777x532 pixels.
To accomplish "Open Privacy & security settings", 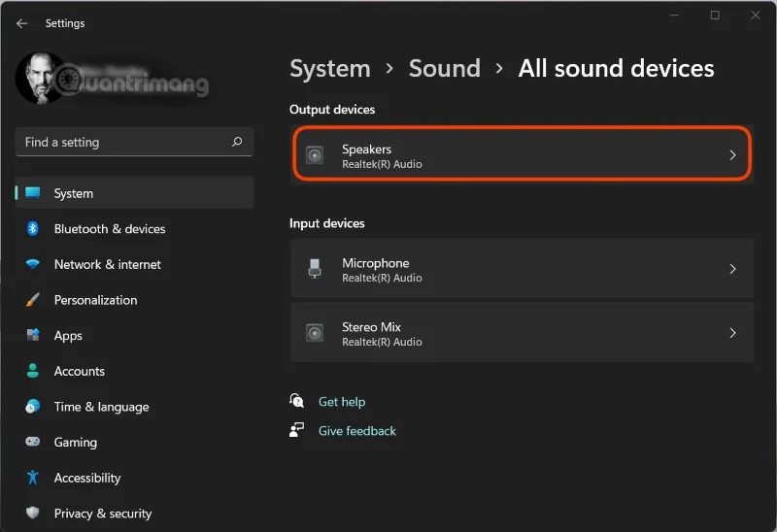I will point(134,514).
